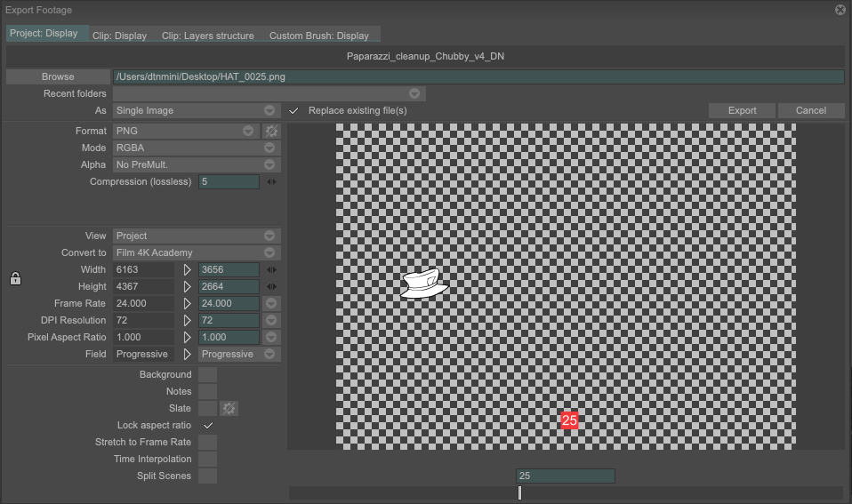
Task: Click the hat drawing in preview
Action: (x=424, y=283)
